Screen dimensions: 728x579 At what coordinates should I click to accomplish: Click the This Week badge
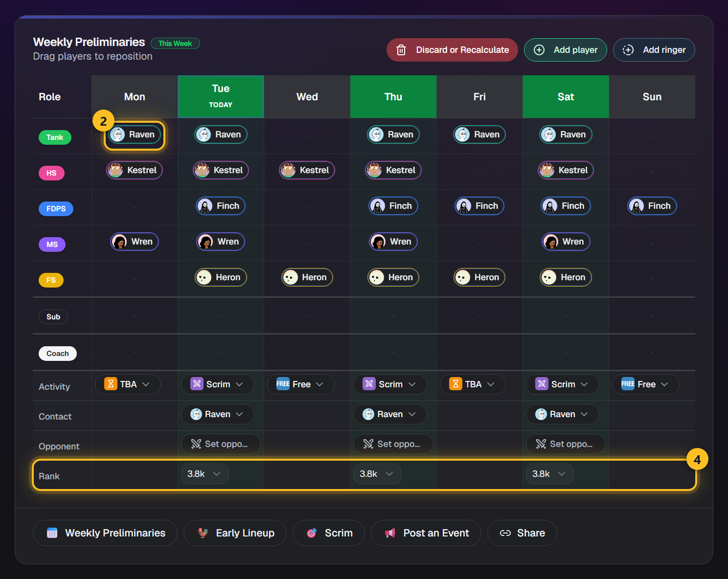click(175, 44)
